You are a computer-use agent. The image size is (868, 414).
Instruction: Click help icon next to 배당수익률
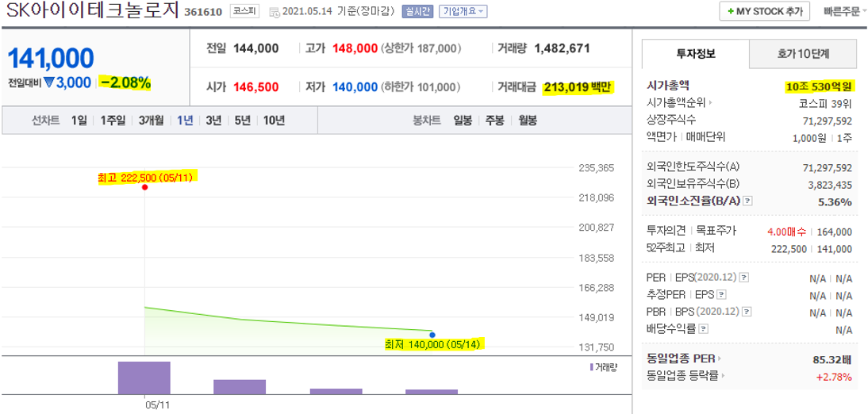point(704,329)
